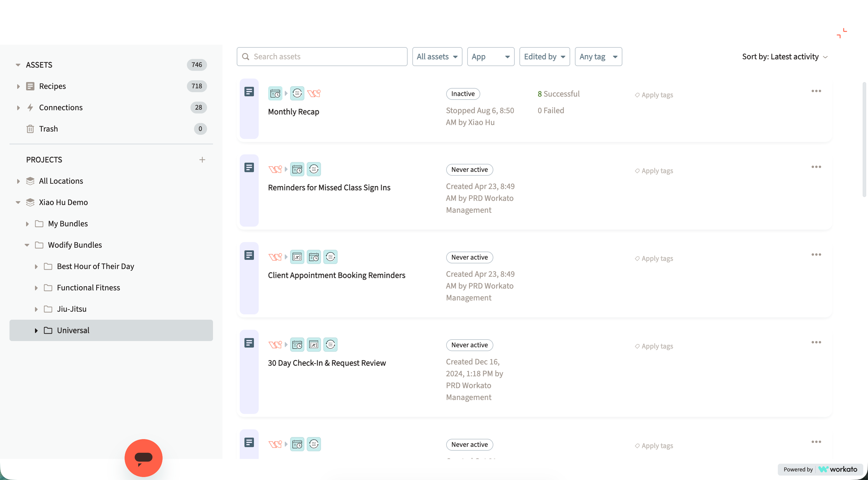
Task: Click Wodify app icon on Client Appointment recipe
Action: coord(275,257)
